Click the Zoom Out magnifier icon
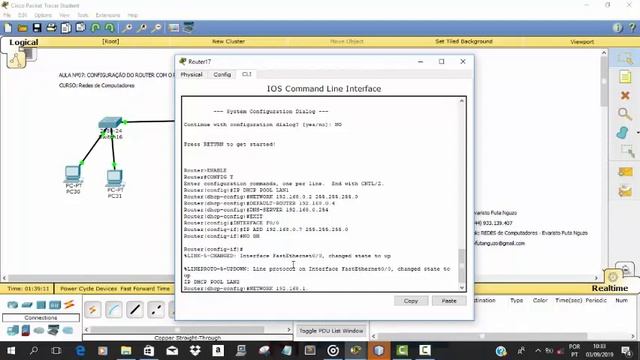The width and height of the screenshot is (640, 360). (x=156, y=28)
